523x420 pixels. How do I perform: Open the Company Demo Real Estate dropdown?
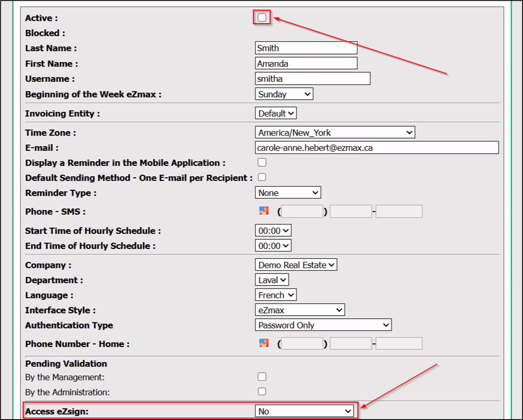point(296,265)
